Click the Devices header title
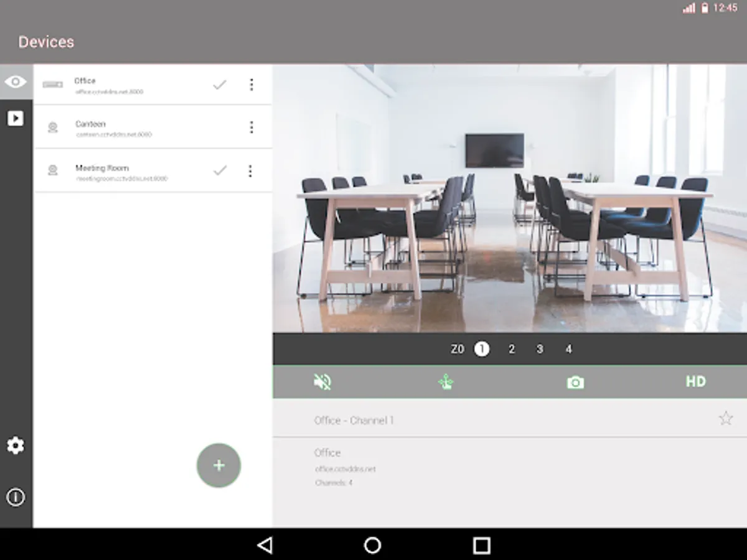Viewport: 747px width, 560px height. point(46,42)
